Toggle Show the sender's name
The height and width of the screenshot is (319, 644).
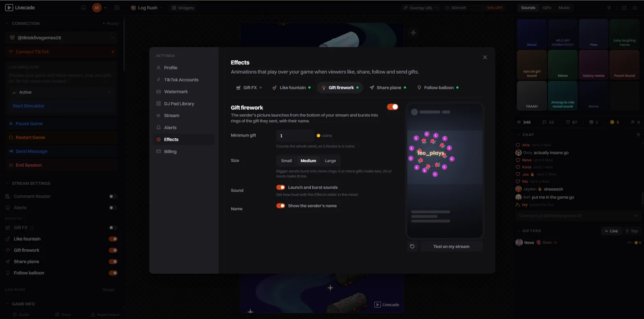[x=281, y=206]
